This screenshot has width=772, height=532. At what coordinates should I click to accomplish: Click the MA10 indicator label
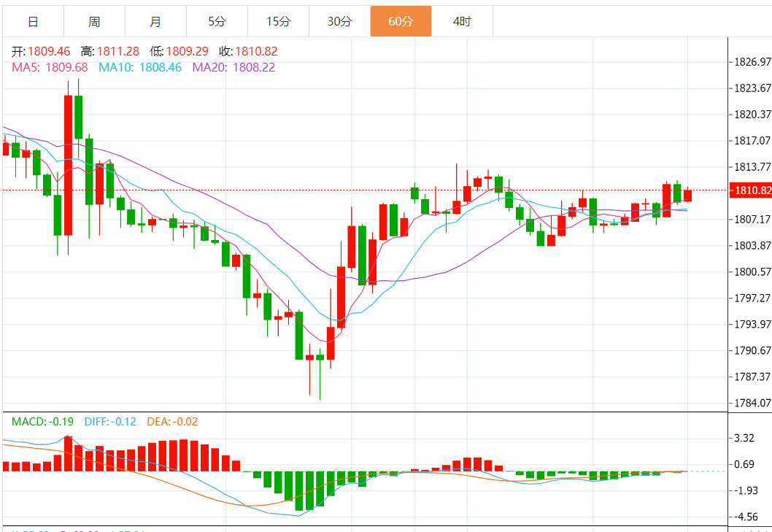pyautogui.click(x=140, y=67)
